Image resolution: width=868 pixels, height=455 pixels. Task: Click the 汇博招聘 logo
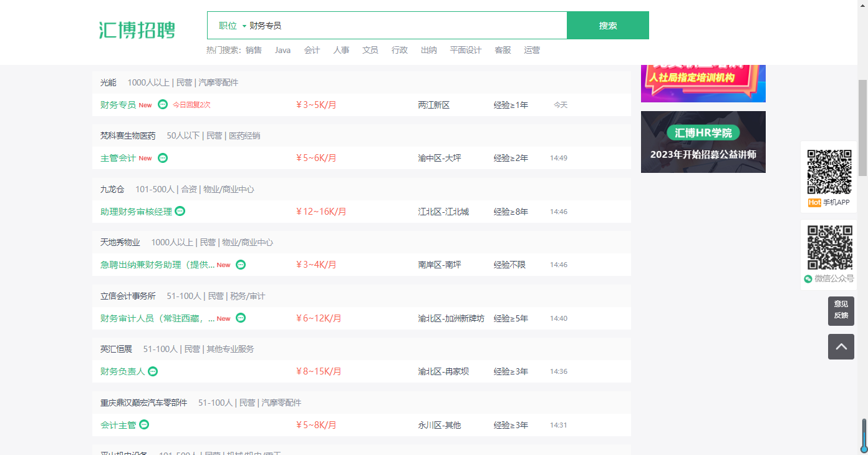137,30
